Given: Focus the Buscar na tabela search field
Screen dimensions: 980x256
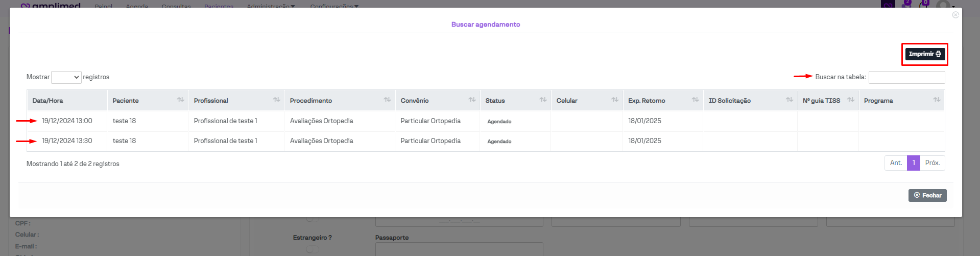Looking at the screenshot, I should click(906, 77).
